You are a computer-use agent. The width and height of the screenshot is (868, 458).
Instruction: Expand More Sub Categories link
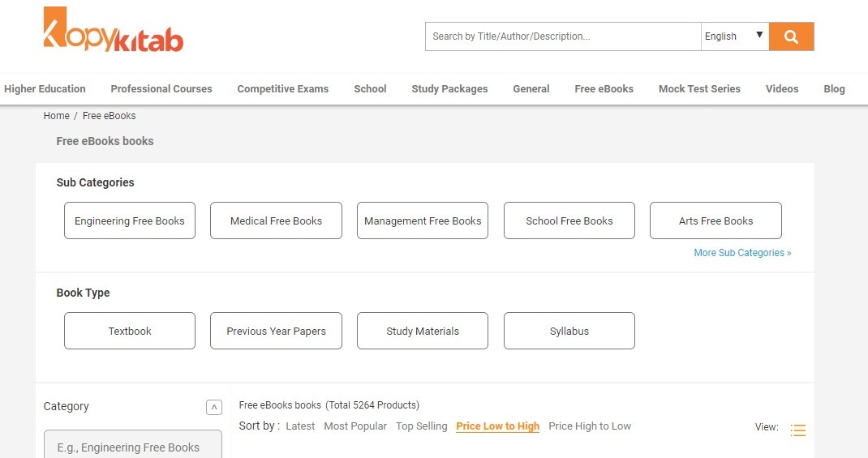(741, 253)
